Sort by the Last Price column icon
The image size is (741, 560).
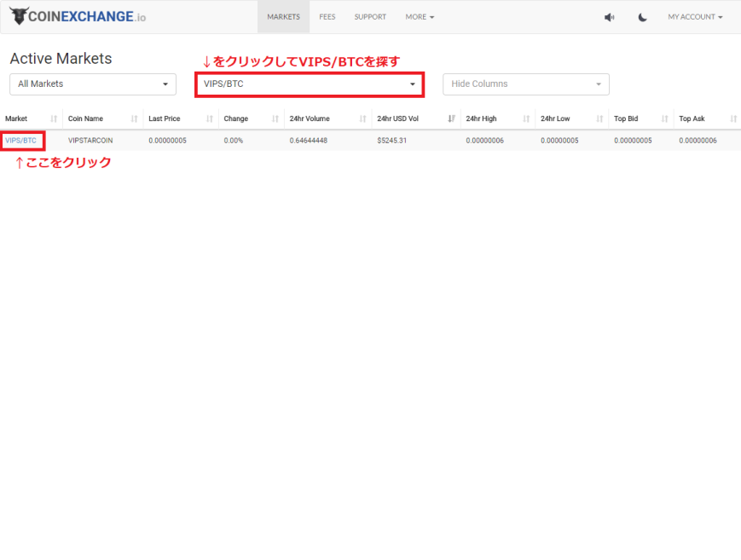210,118
